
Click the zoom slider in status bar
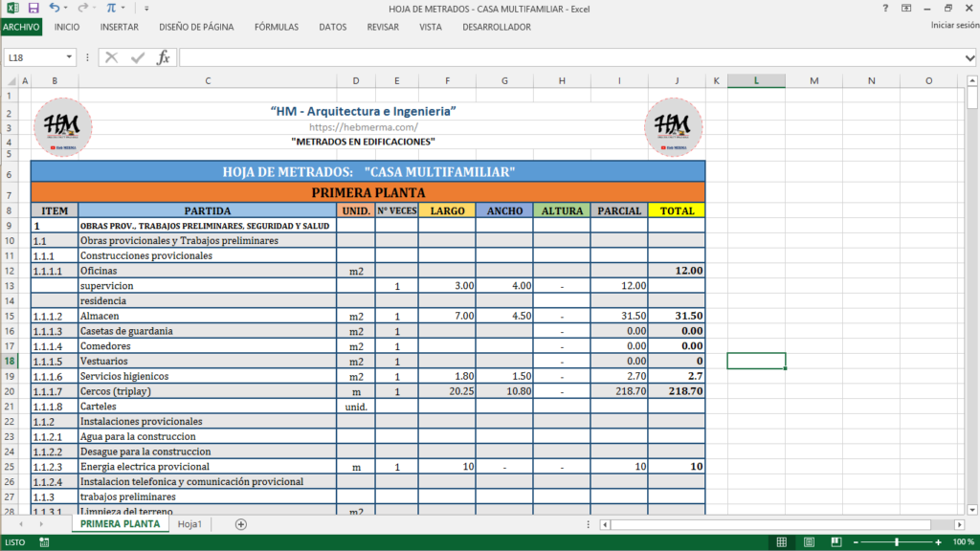coord(896,542)
